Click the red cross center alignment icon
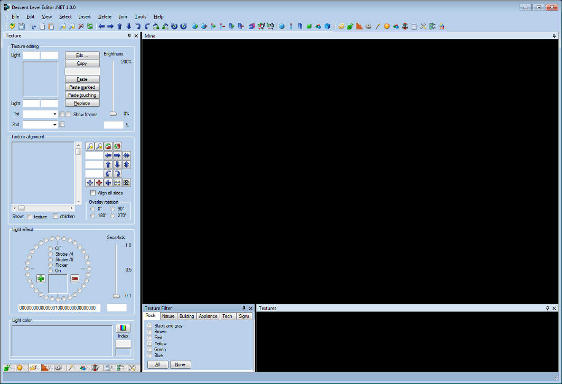 coord(99,182)
